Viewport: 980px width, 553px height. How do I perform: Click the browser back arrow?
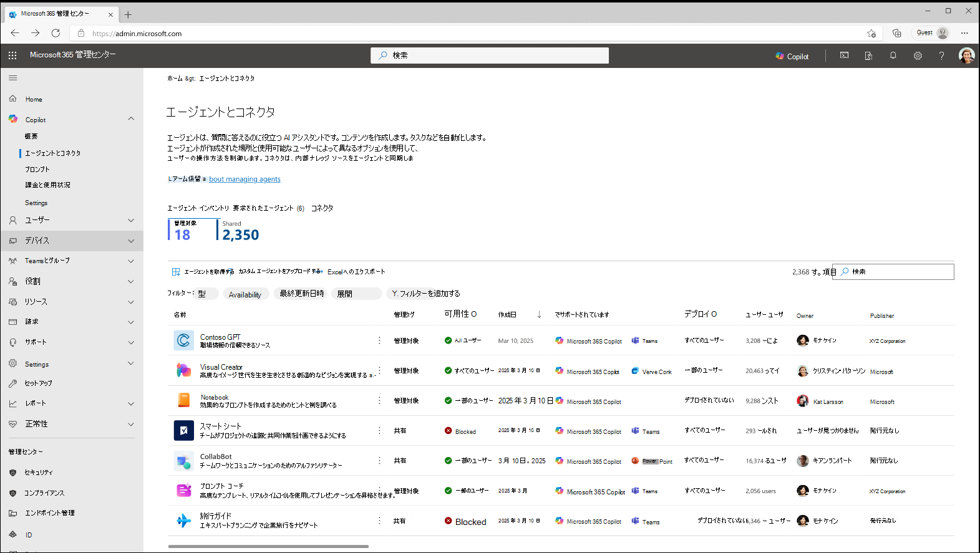[x=15, y=33]
